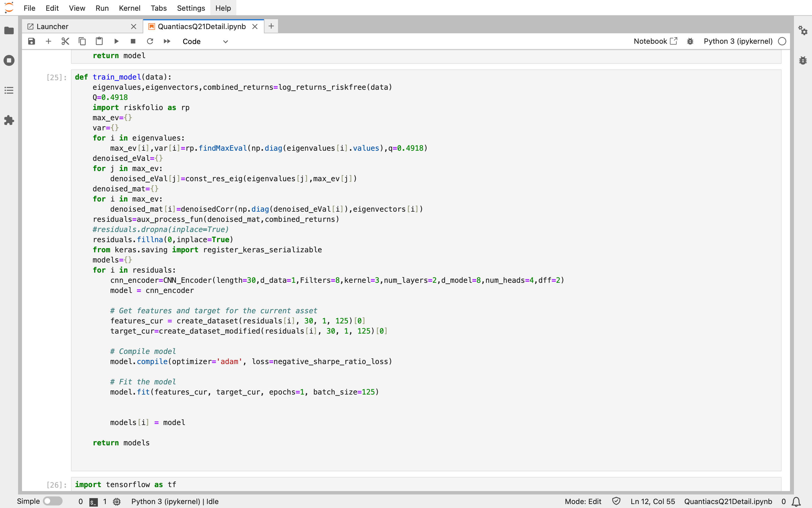Open the Kernel menu
812x508 pixels.
(129, 8)
